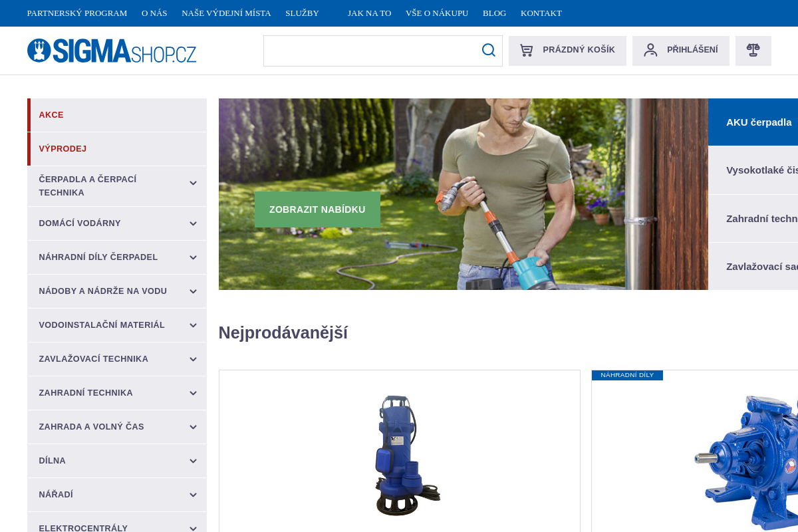Open the Jak na to link
798x532 pixels.
[369, 13]
